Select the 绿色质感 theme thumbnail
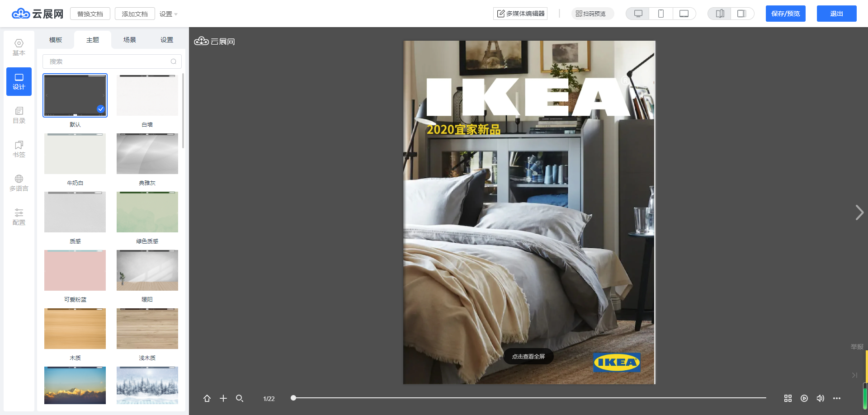This screenshot has width=868, height=415. coord(147,212)
